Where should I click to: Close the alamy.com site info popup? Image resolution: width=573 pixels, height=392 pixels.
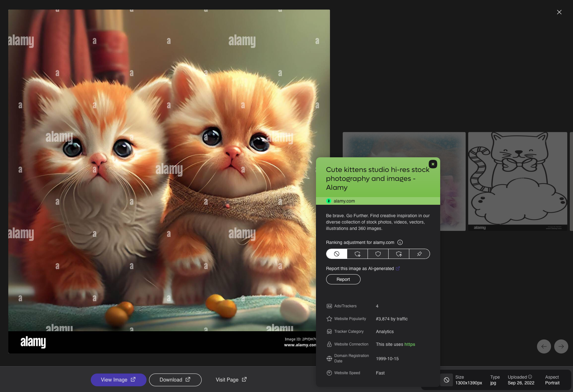[x=433, y=164]
